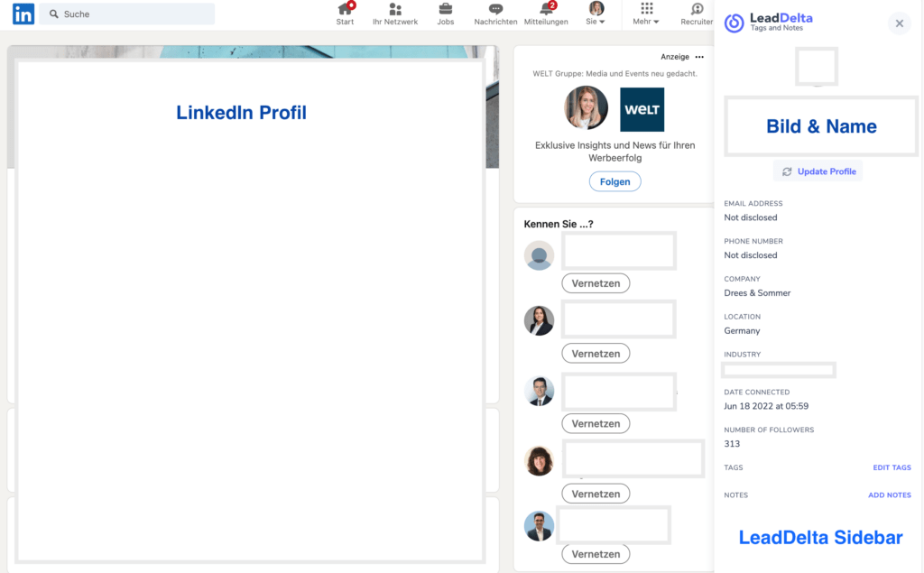The image size is (924, 573).
Task: Open the Jobs section
Action: pyautogui.click(x=446, y=14)
